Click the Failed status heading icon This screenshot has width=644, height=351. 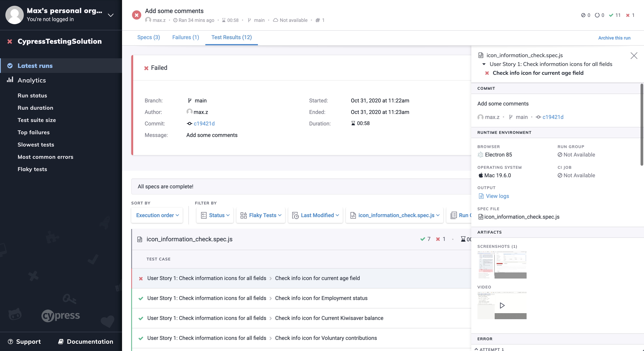[x=146, y=68]
